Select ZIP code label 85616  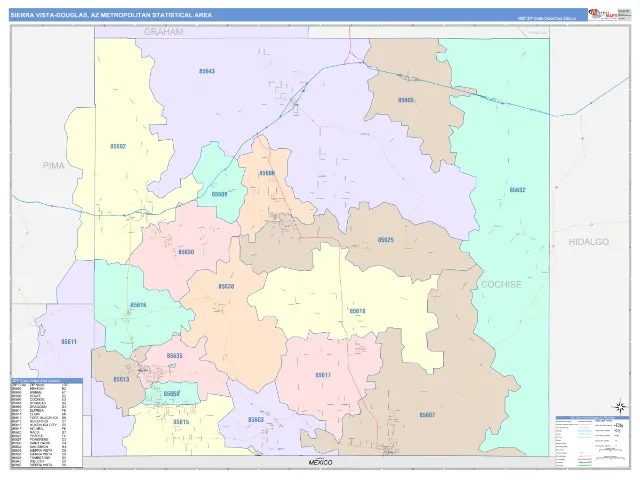(x=138, y=305)
